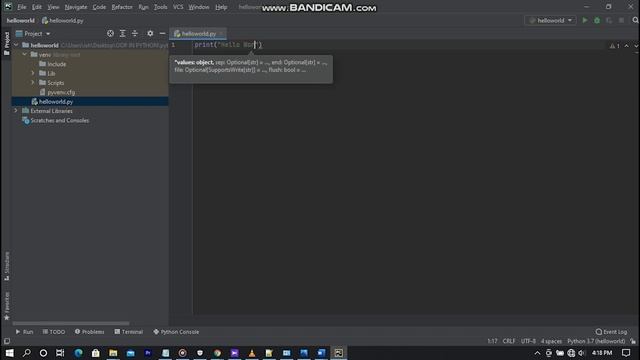Open Microsoft Edge from taskbar
The height and width of the screenshot is (360, 640).
click(78, 353)
